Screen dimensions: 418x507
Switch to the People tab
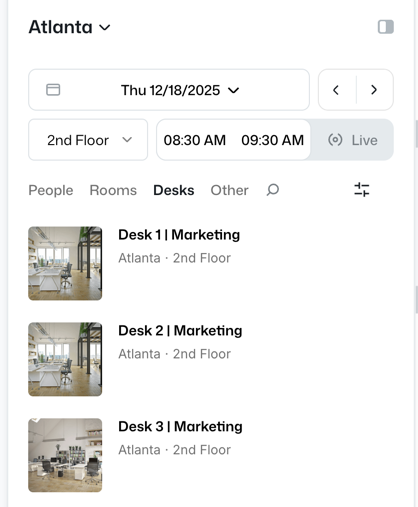(51, 190)
